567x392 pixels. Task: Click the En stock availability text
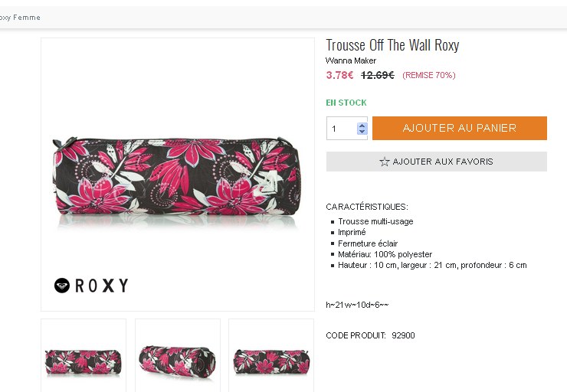coord(346,103)
